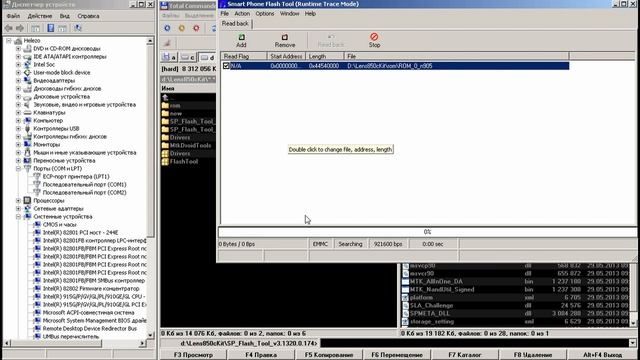Screen dimensions: 640x360
Task: Click red circle icon in Total Commander toolbar
Action: click(x=196, y=28)
